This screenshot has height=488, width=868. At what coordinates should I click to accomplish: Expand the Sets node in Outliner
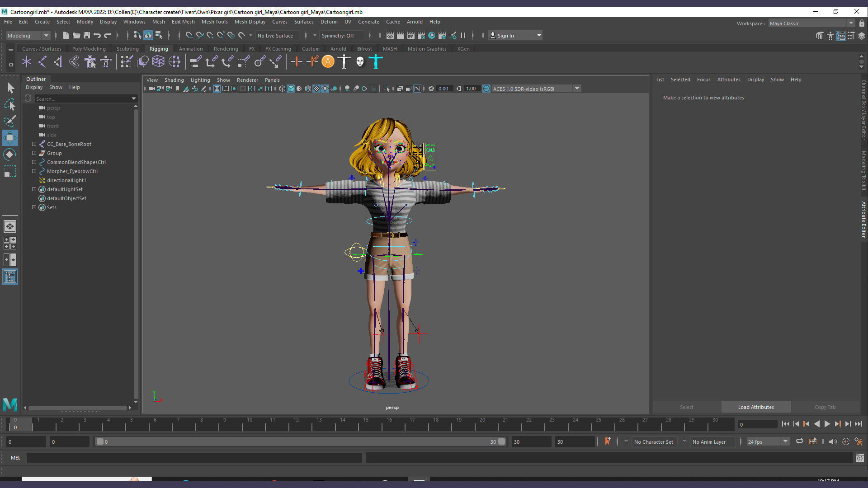34,207
